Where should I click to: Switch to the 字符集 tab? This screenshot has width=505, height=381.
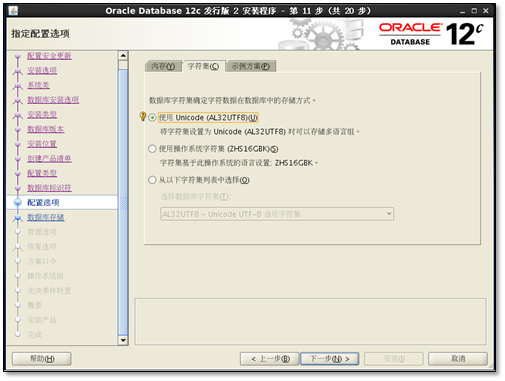[203, 66]
